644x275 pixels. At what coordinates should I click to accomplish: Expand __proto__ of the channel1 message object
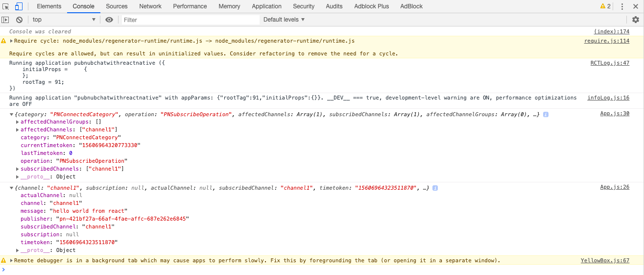(x=18, y=250)
